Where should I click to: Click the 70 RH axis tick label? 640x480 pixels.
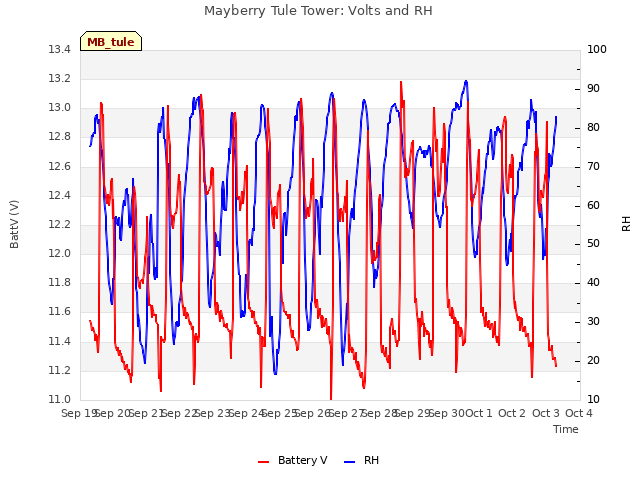(593, 167)
